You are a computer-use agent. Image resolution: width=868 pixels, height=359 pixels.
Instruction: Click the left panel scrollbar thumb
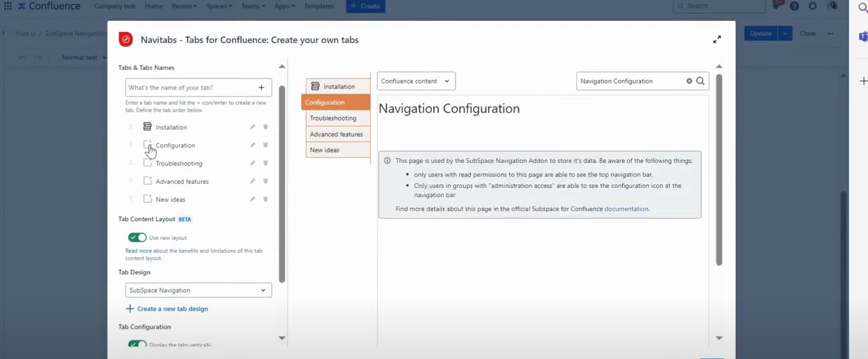point(282,184)
